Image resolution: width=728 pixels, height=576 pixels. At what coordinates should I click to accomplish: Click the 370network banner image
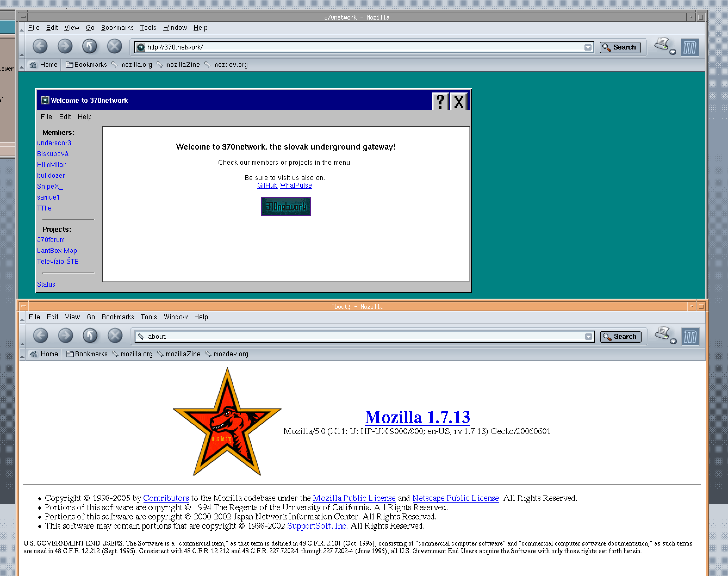(286, 206)
